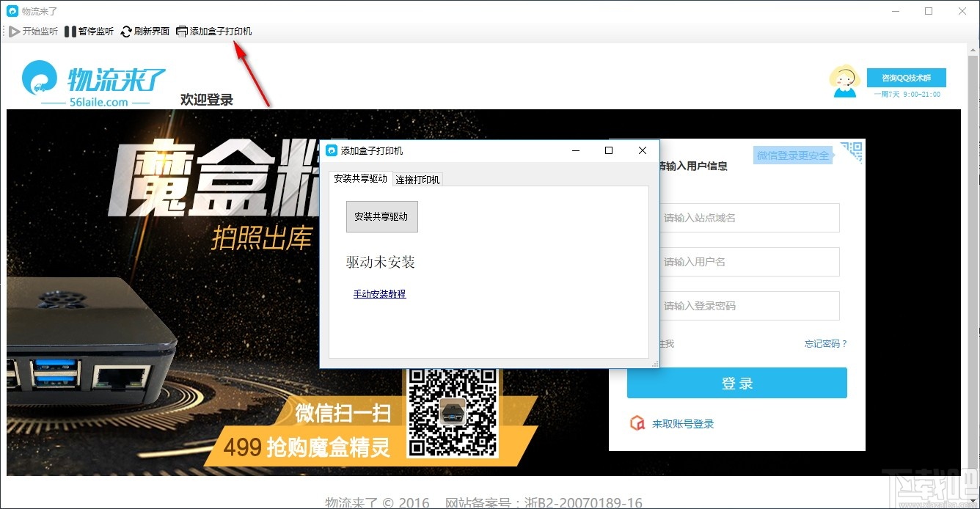This screenshot has width=980, height=509.
Task: Switch to the 连接打印机 tab
Action: point(417,180)
